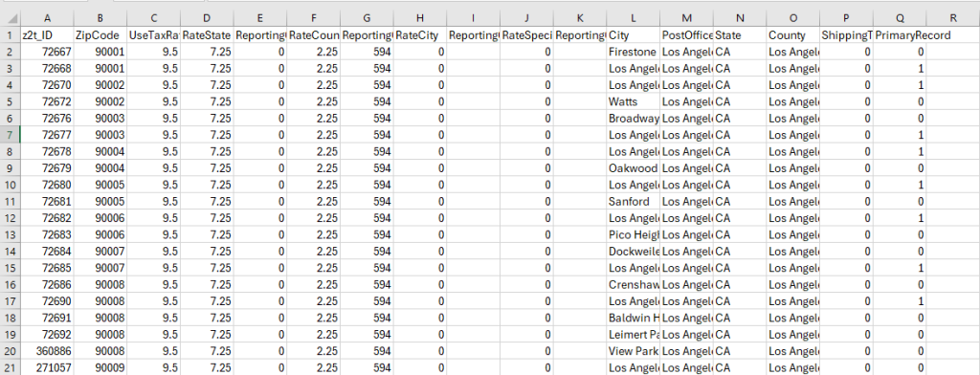980x375 pixels.
Task: Select row 7 header
Action: point(10,135)
